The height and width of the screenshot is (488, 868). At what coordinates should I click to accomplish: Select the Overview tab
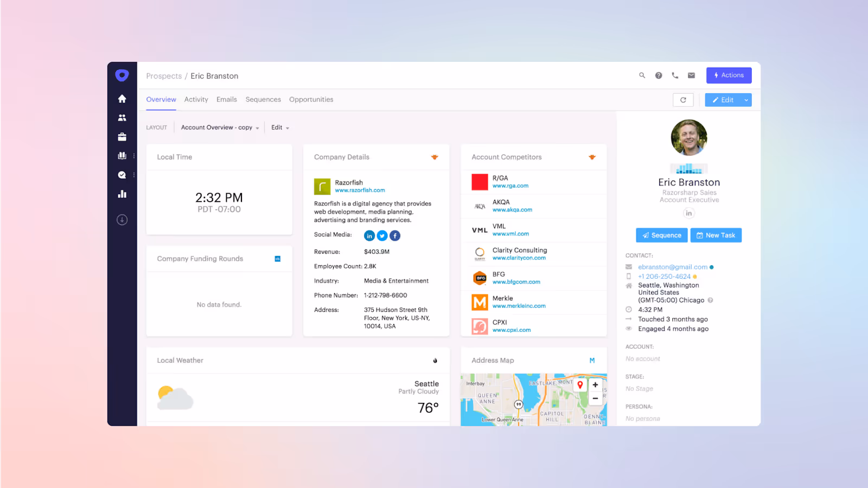161,100
